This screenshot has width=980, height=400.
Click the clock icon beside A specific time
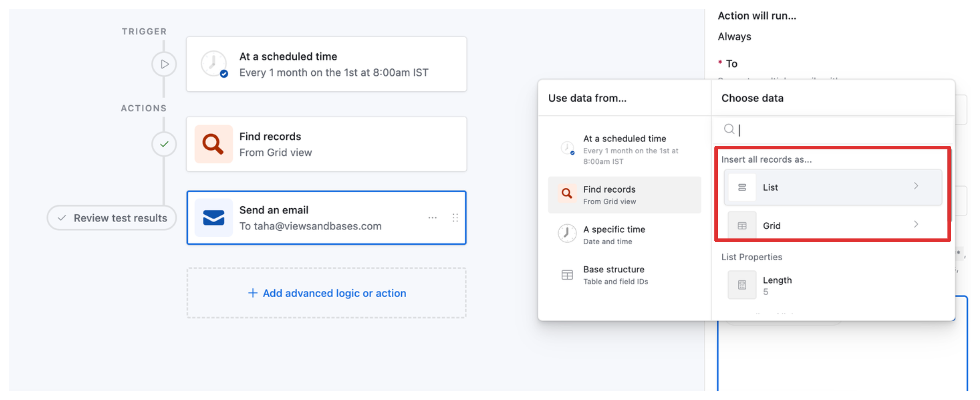pos(567,233)
